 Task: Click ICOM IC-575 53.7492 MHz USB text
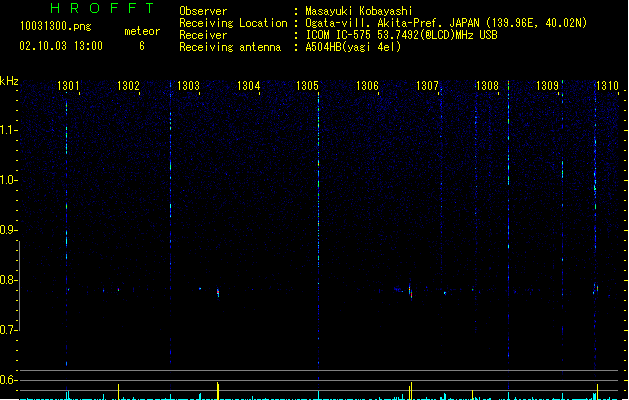pyautogui.click(x=402, y=35)
